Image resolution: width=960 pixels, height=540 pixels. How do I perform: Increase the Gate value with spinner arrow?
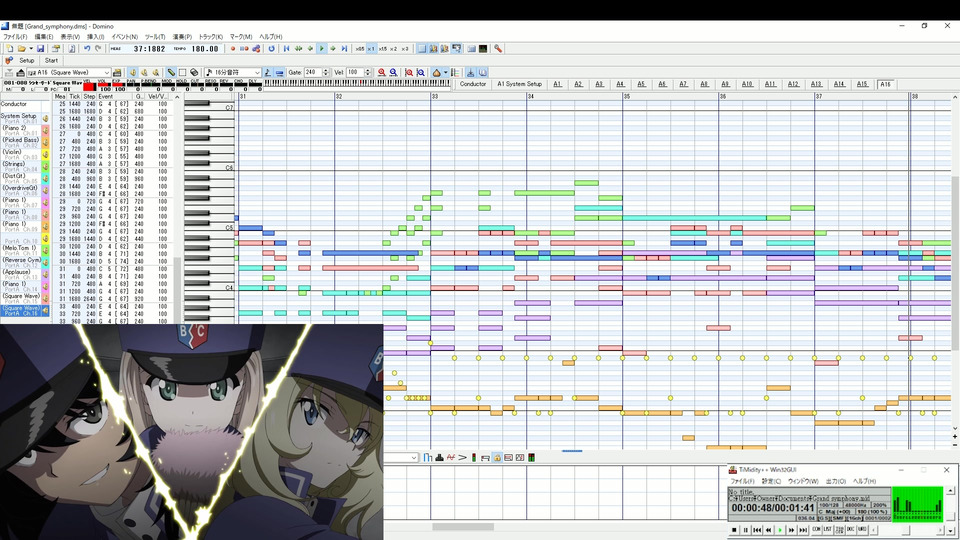click(x=325, y=70)
